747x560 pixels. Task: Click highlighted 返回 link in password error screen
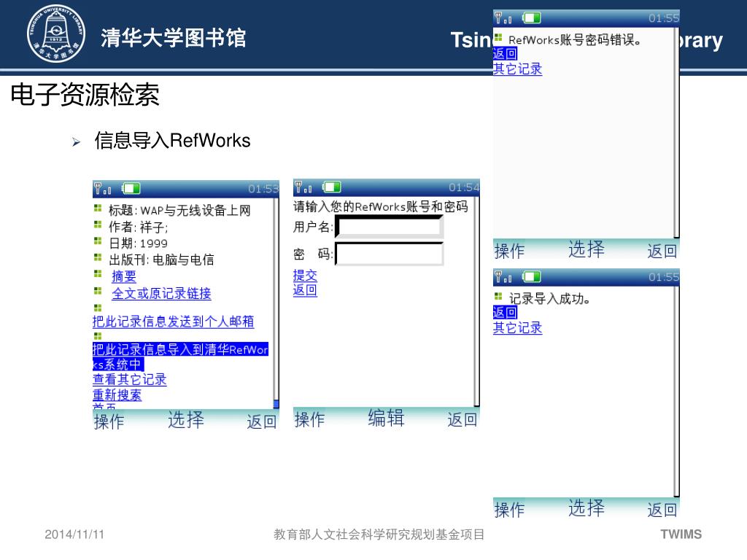505,53
